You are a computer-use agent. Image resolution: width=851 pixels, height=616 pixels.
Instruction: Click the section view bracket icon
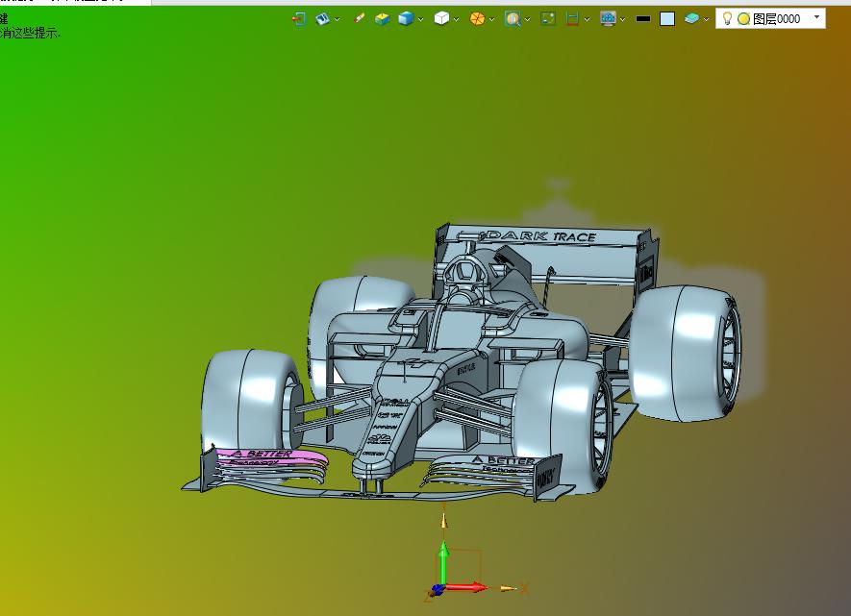572,19
